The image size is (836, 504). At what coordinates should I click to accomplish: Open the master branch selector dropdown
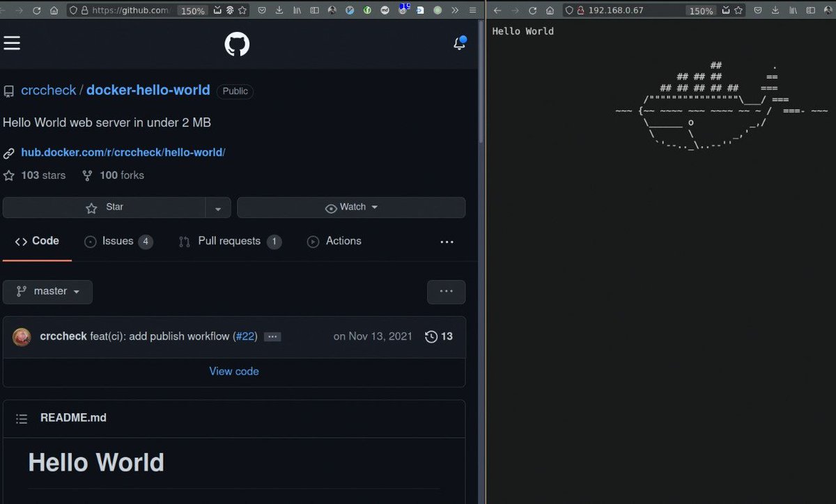[x=47, y=292]
